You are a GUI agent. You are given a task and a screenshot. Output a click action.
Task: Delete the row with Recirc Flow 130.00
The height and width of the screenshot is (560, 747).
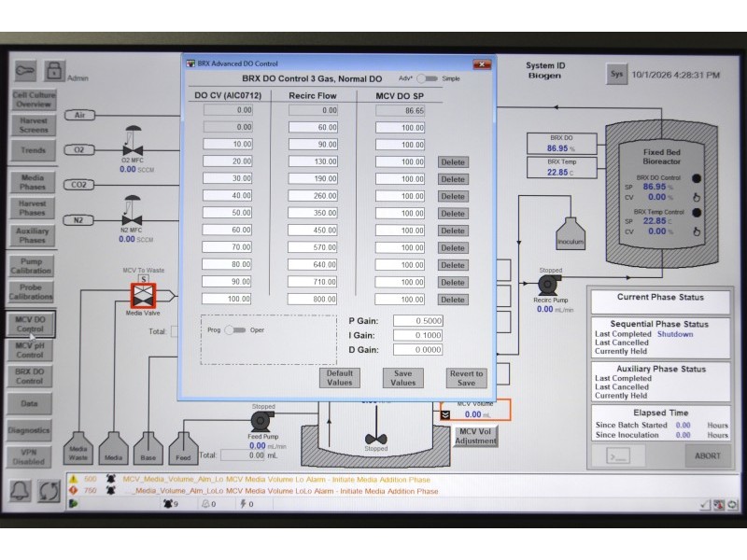[453, 162]
